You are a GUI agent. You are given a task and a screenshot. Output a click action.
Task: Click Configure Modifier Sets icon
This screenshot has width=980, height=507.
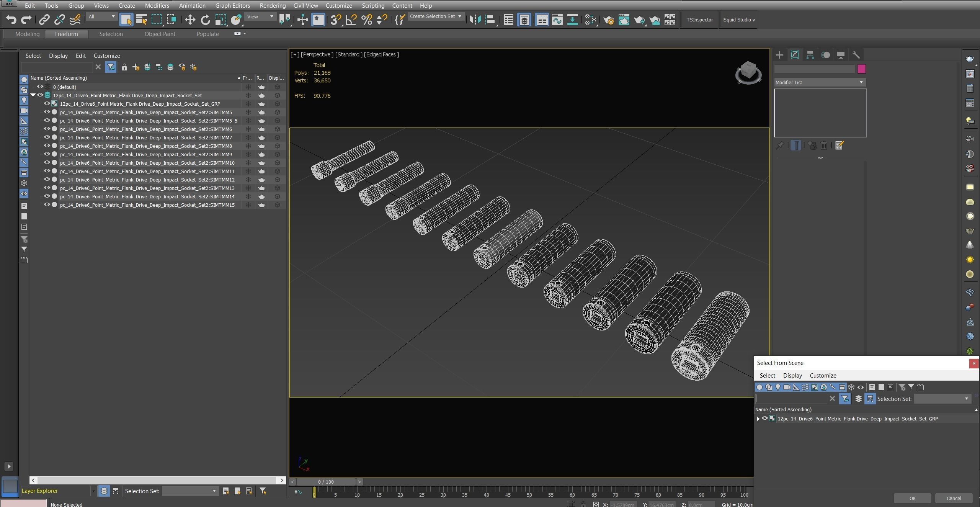click(x=839, y=146)
